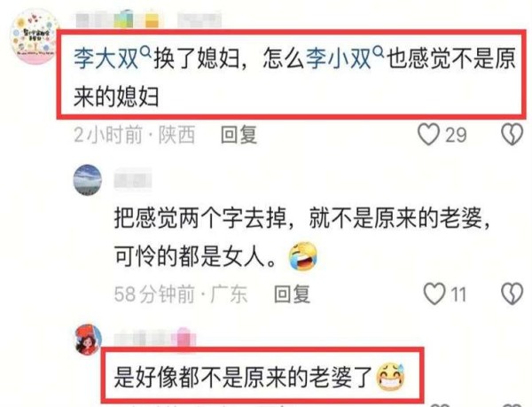This screenshot has height=407, width=532.
Task: Tap the crying-laughing emoji in the reply
Action: [x=303, y=256]
